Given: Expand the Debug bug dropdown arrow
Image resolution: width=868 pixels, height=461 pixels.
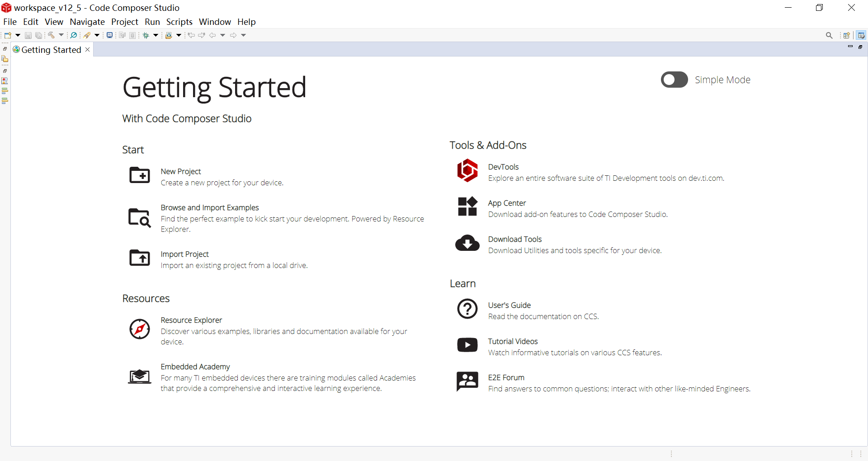Looking at the screenshot, I should (x=156, y=35).
